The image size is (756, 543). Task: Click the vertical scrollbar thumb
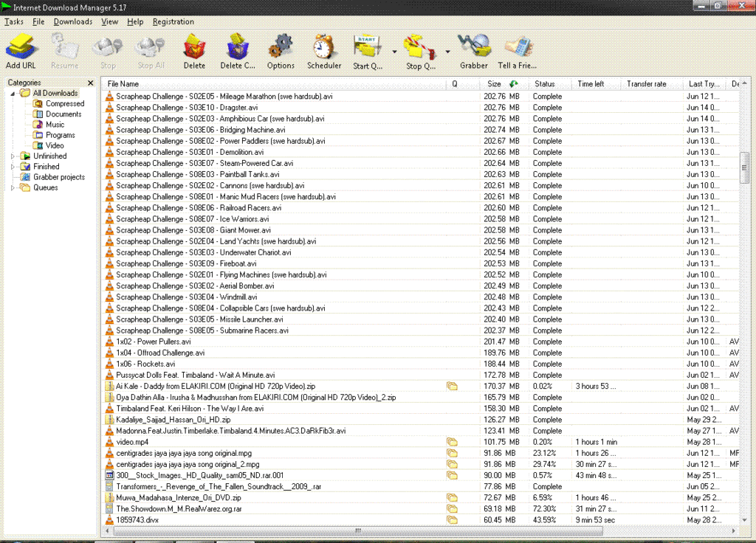coord(744,167)
